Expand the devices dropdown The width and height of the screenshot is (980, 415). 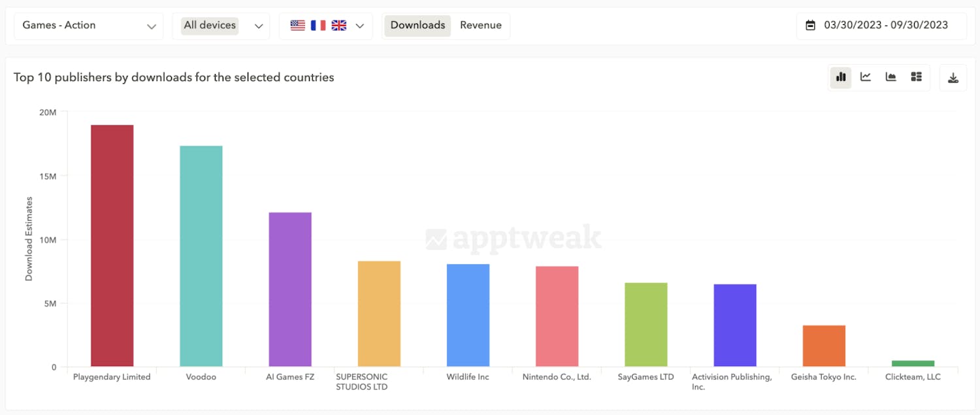(x=259, y=25)
